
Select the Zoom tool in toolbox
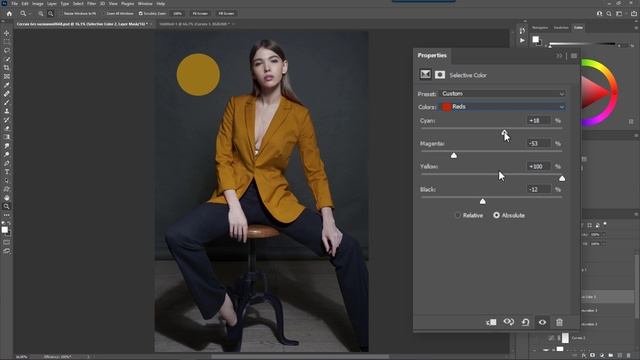pos(7,206)
